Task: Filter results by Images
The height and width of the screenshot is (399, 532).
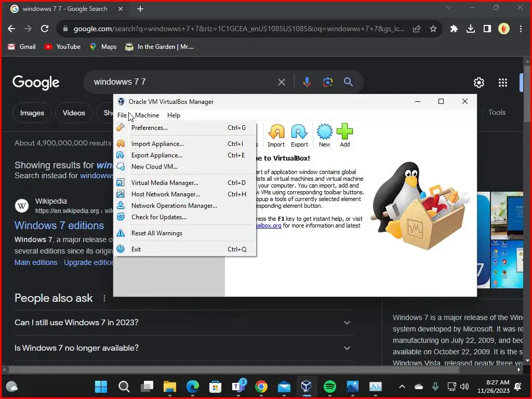Action: 32,113
